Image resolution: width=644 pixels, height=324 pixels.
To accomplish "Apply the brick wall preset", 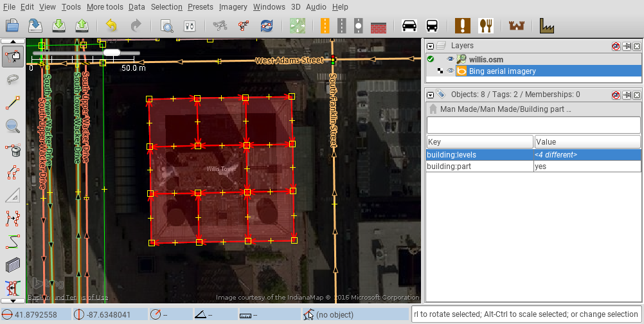I will 379,27.
